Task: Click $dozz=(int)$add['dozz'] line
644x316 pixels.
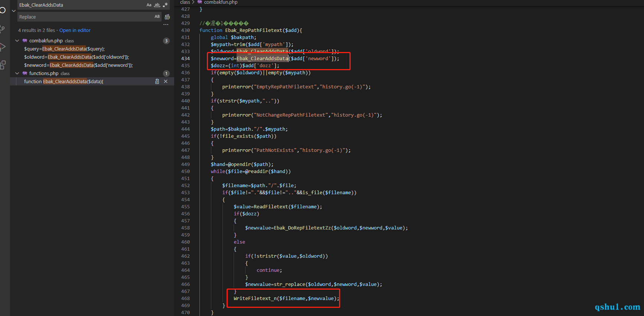Action: [x=245, y=66]
